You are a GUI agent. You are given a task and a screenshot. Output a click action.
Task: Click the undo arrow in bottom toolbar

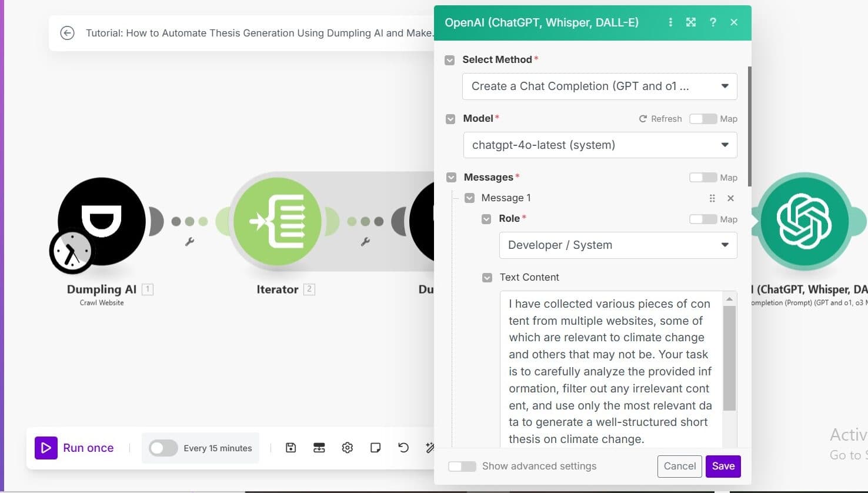[x=403, y=448]
